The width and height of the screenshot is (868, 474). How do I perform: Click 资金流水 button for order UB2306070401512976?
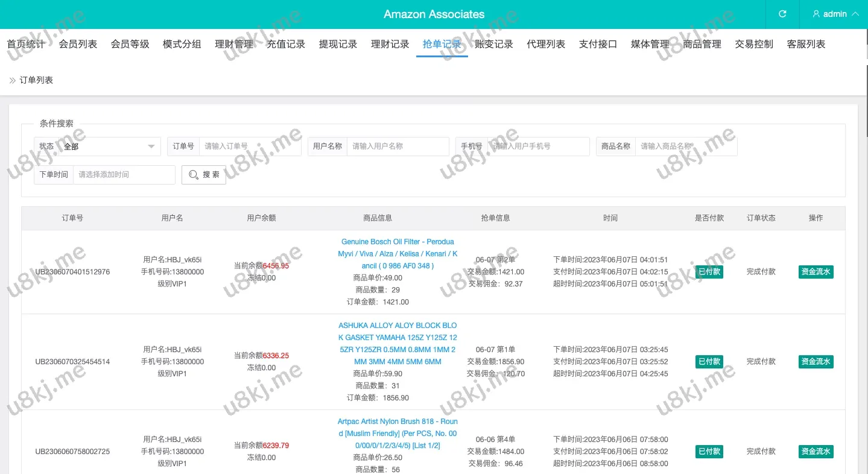(x=816, y=272)
